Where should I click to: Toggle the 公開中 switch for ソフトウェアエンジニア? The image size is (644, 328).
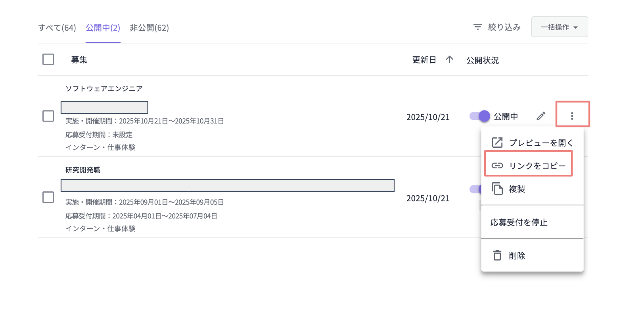[x=479, y=116]
